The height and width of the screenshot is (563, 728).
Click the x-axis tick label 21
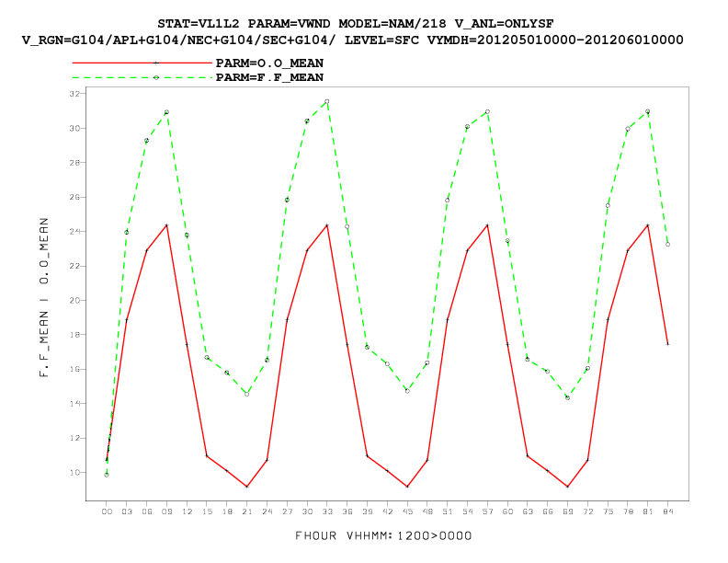[247, 511]
